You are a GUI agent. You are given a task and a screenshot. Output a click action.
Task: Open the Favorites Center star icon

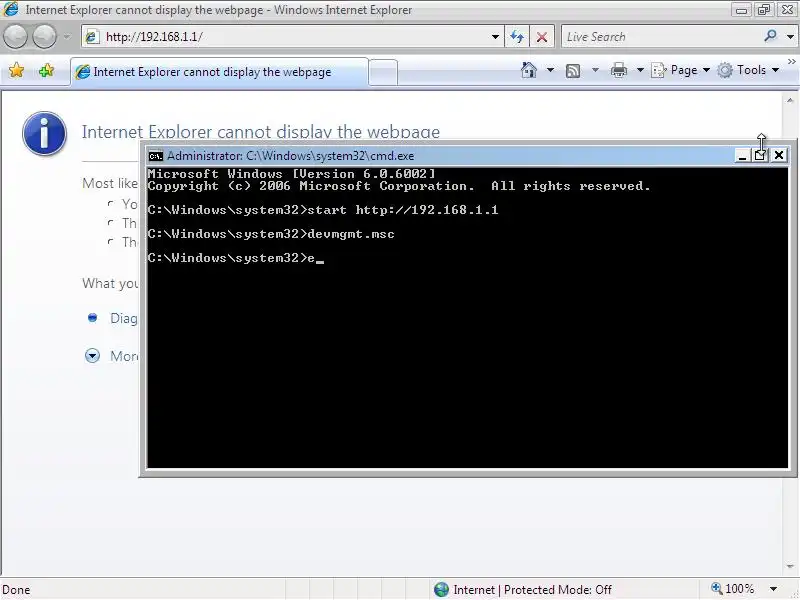(16, 70)
